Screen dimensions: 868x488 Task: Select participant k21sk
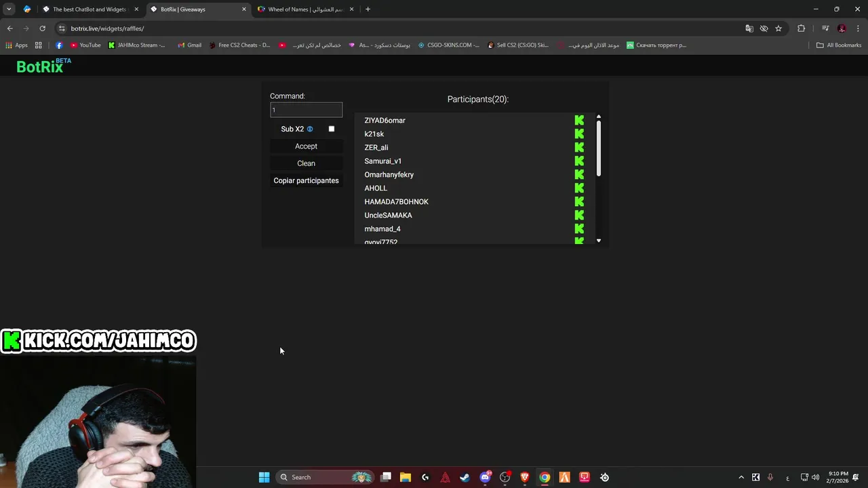click(x=374, y=134)
